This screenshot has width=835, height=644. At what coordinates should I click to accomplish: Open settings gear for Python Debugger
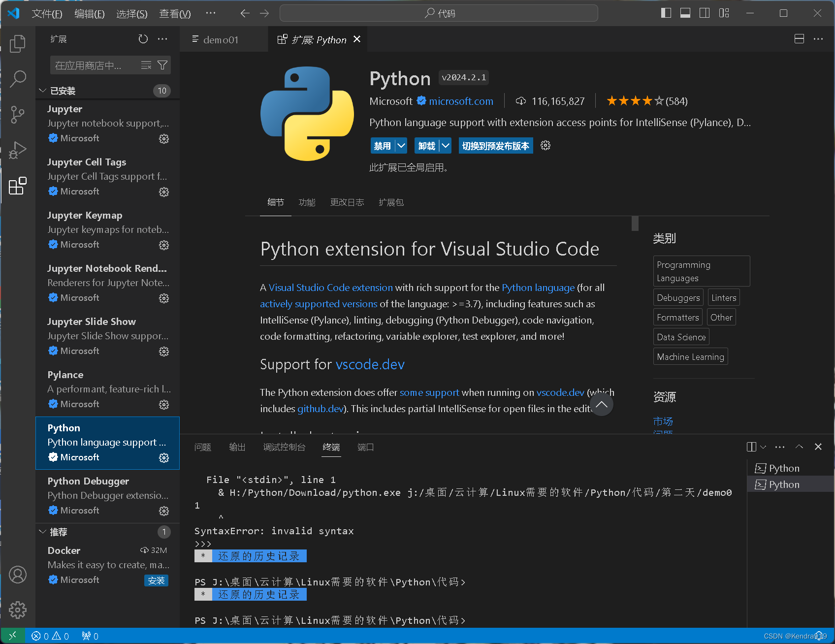tap(164, 511)
